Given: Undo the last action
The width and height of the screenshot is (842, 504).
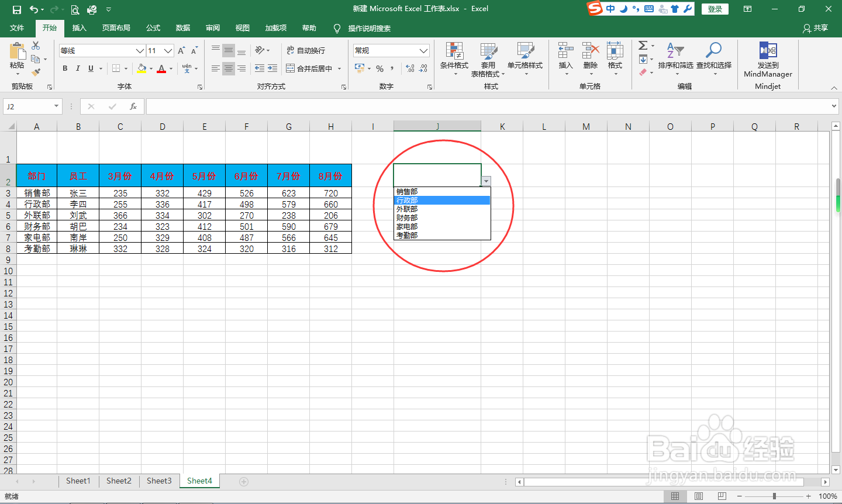Looking at the screenshot, I should click(x=34, y=9).
